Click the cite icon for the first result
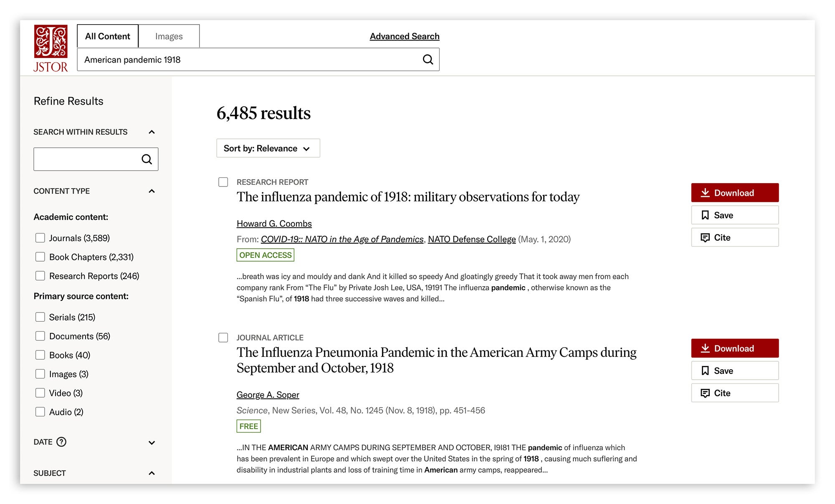 pyautogui.click(x=705, y=238)
